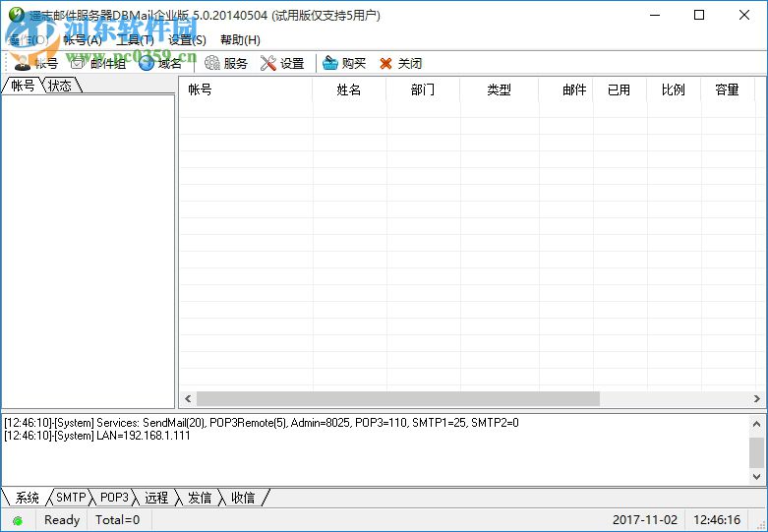This screenshot has height=532, width=768.
Task: Open the 服务 service gear icon
Action: 212,63
